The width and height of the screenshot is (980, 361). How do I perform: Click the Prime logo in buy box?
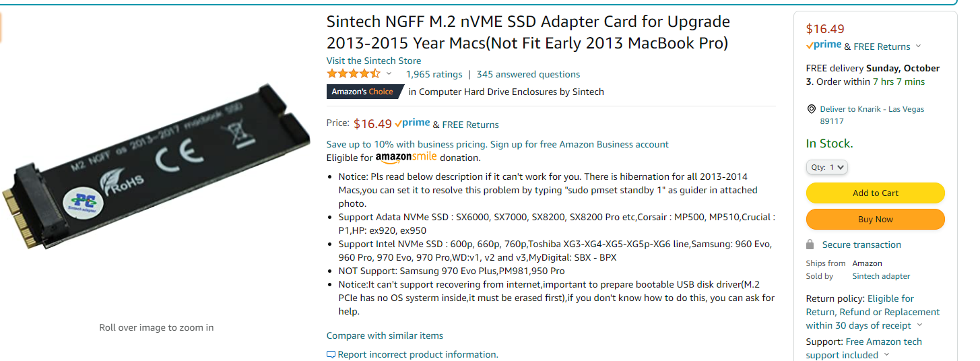(x=824, y=46)
